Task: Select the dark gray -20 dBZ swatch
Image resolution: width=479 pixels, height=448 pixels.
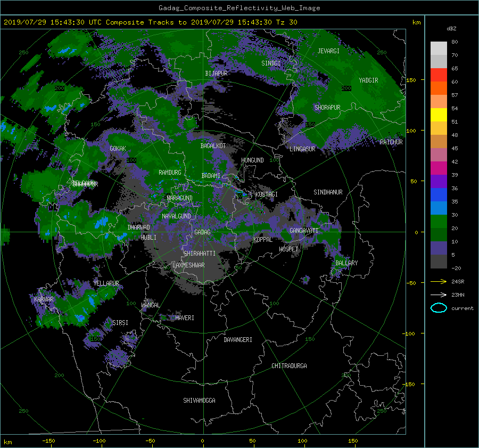Action: pos(439,262)
